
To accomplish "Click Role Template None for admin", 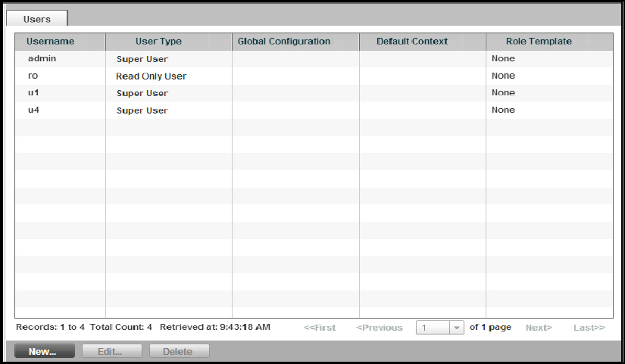I will coord(503,59).
